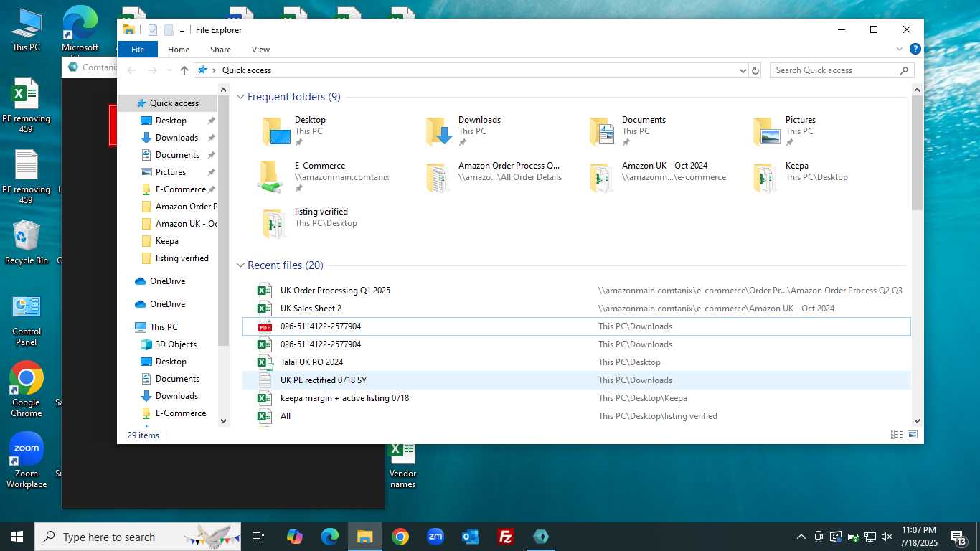Switch to the Details view layout button
This screenshot has width=980, height=551.
tap(896, 435)
